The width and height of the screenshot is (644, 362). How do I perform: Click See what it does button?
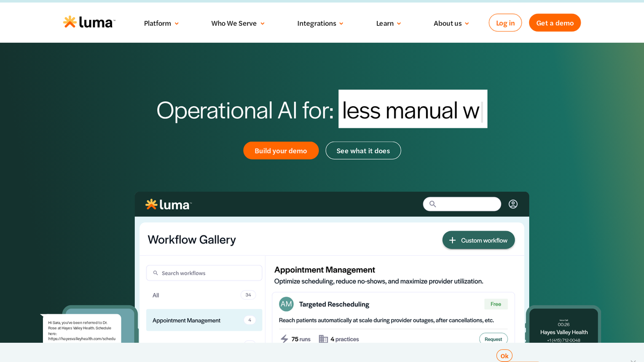363,151
